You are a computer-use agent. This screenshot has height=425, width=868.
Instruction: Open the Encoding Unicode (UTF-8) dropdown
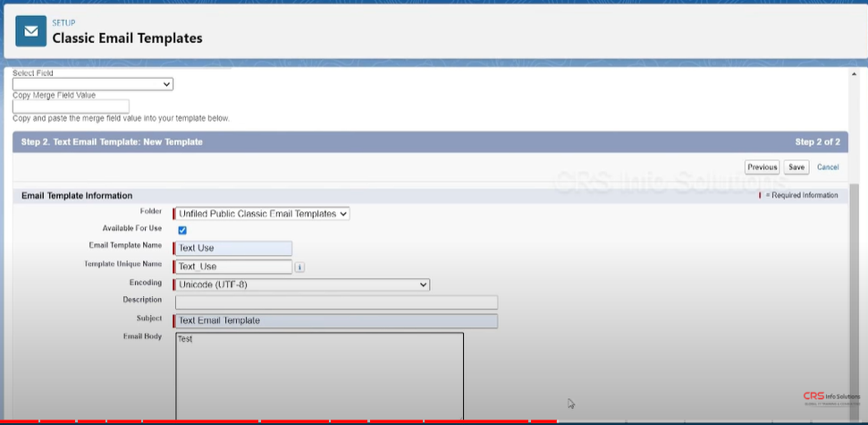pyautogui.click(x=302, y=285)
